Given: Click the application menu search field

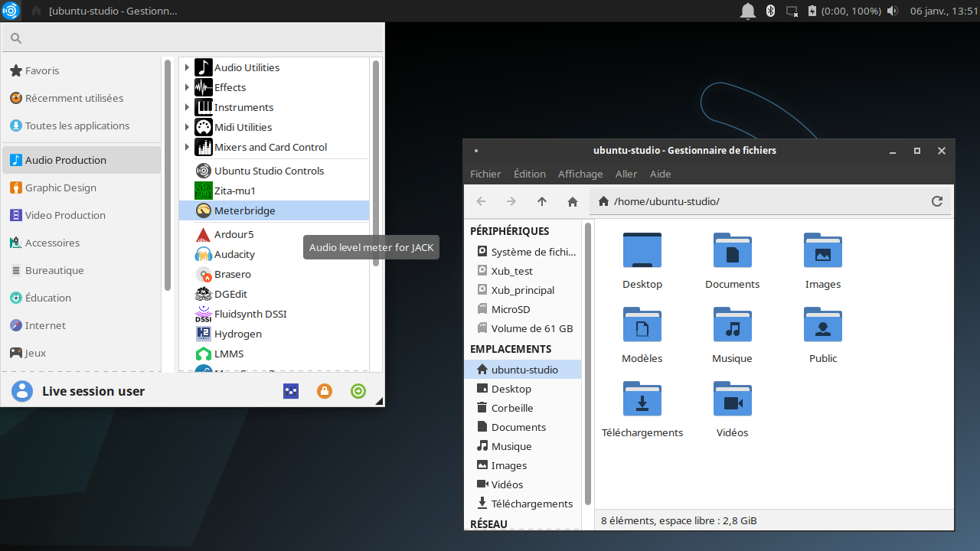Looking at the screenshot, I should tap(199, 38).
